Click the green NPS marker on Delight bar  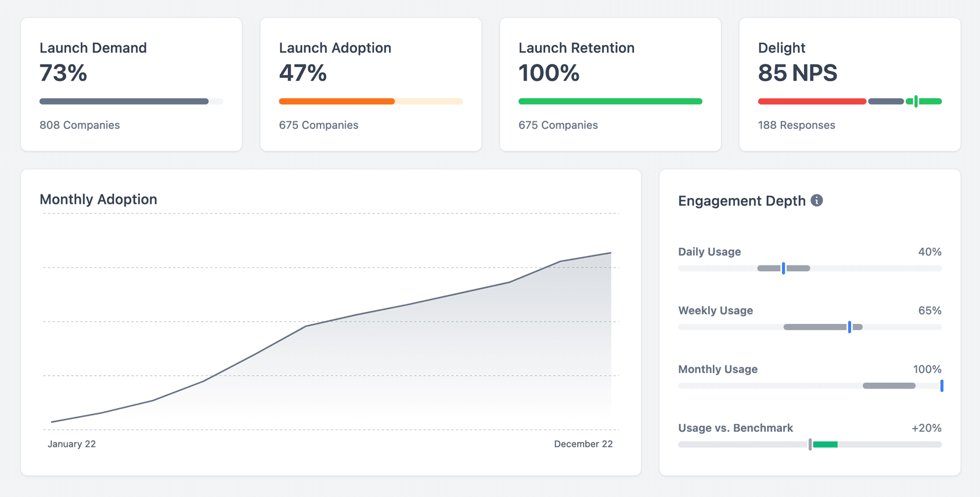coord(916,102)
